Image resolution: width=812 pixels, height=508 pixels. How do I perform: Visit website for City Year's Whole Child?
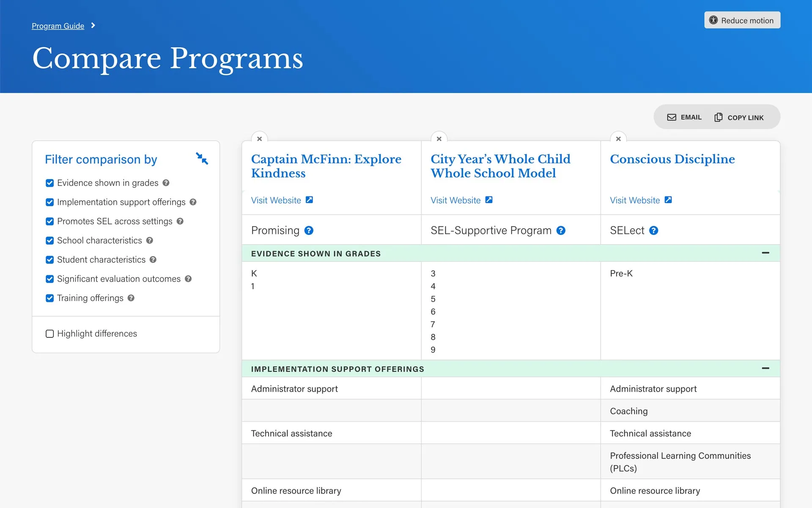click(461, 200)
